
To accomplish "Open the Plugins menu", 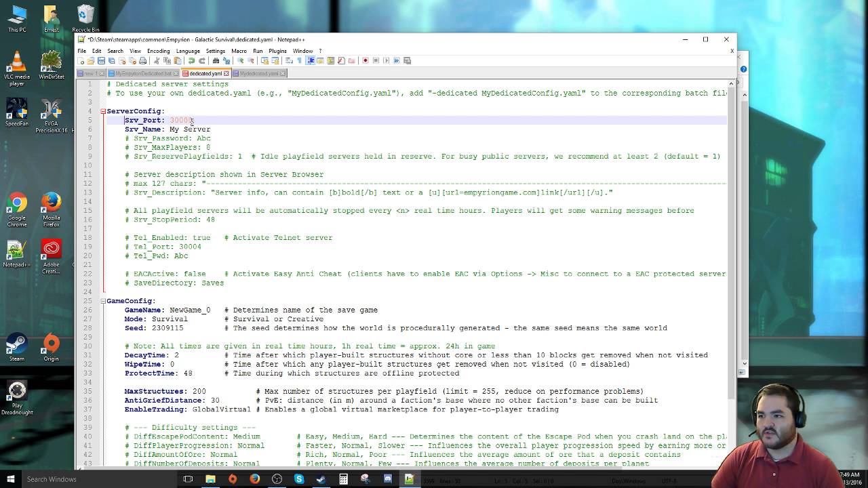I will tap(277, 51).
